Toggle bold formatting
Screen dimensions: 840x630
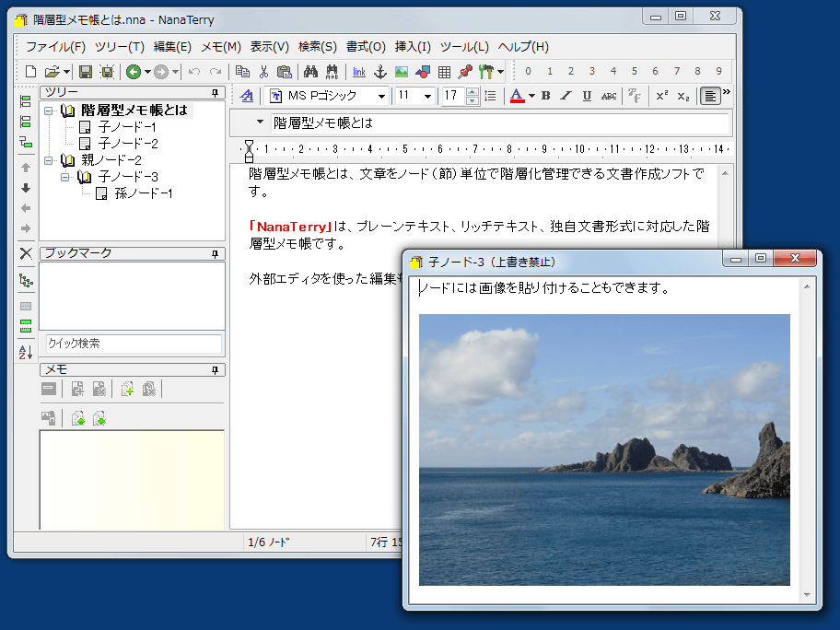(545, 96)
